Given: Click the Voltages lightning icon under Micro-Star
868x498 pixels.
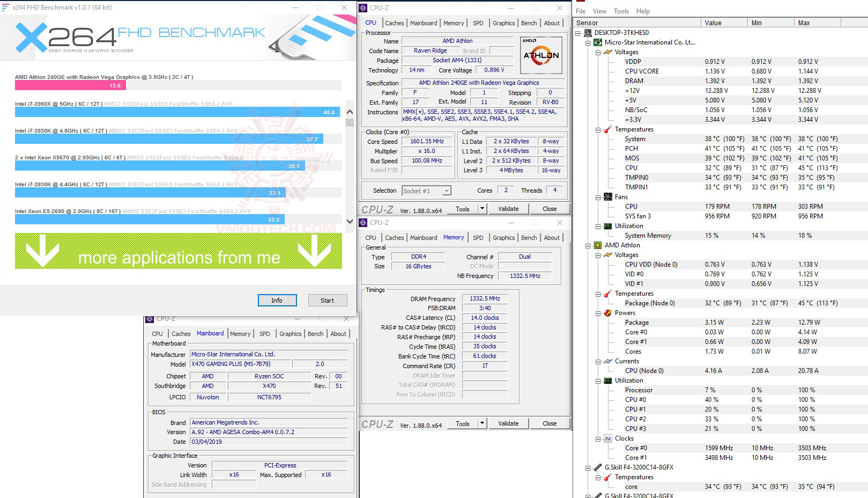Looking at the screenshot, I should [608, 52].
